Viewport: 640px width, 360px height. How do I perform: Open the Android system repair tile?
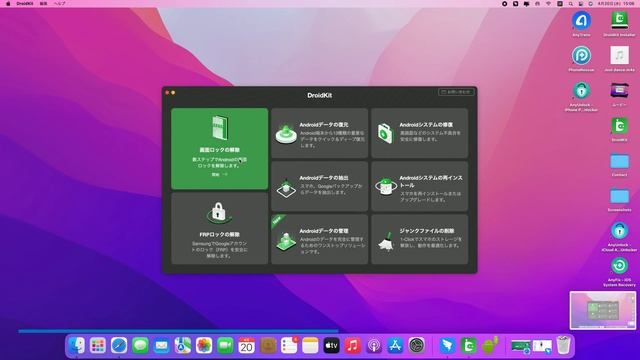pyautogui.click(x=420, y=133)
